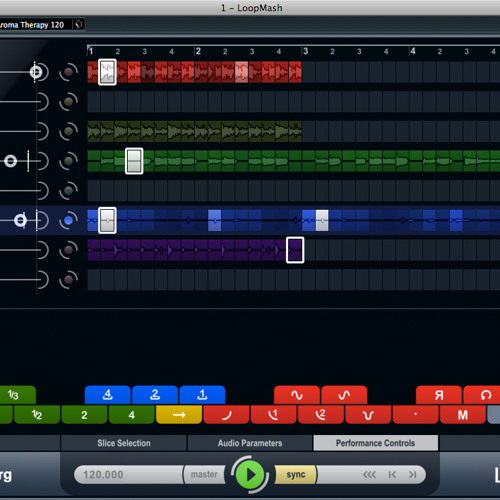Switch to the Audio Parameters tab
This screenshot has width=500, height=500.
[250, 443]
